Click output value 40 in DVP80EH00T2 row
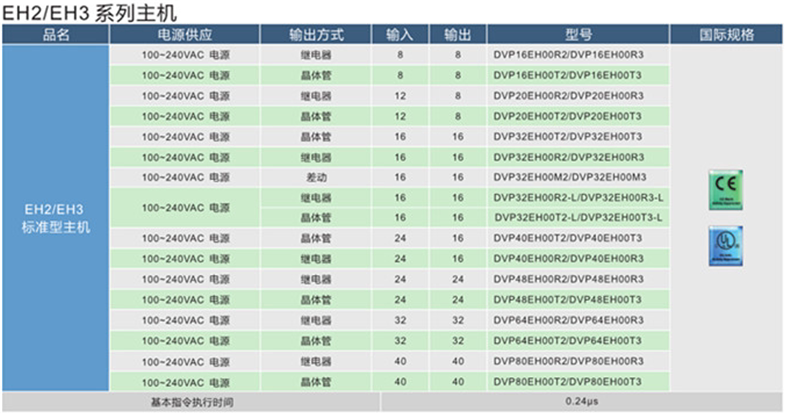Screen dimensions: 790x418 (457, 382)
